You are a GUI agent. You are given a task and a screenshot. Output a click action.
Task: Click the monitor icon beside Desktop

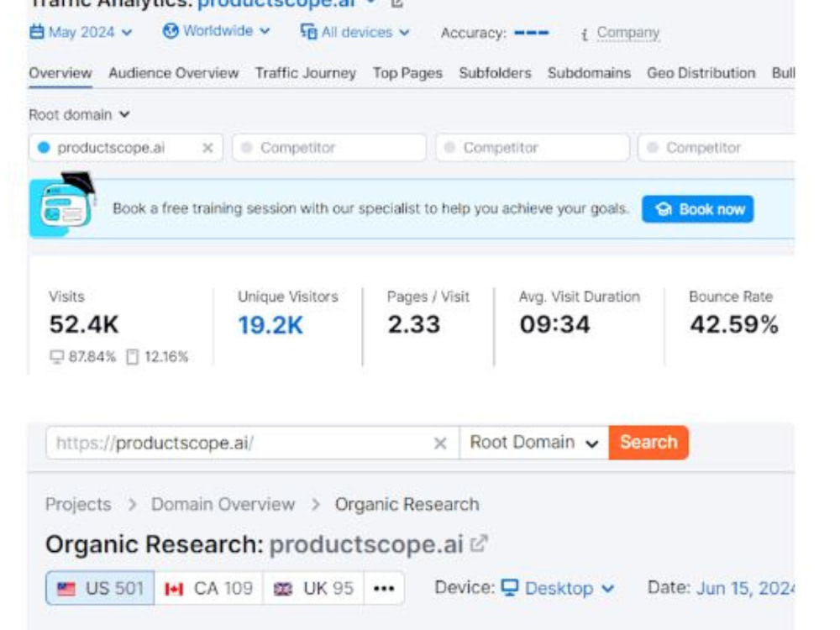coord(510,588)
